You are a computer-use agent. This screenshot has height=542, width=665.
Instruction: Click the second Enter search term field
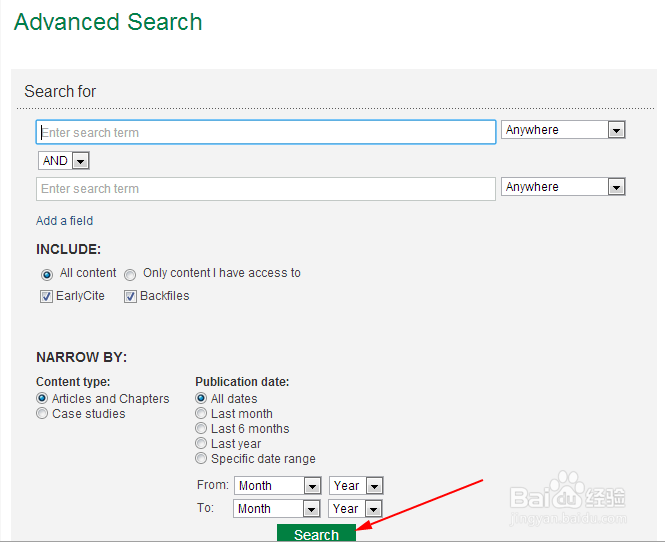[266, 189]
